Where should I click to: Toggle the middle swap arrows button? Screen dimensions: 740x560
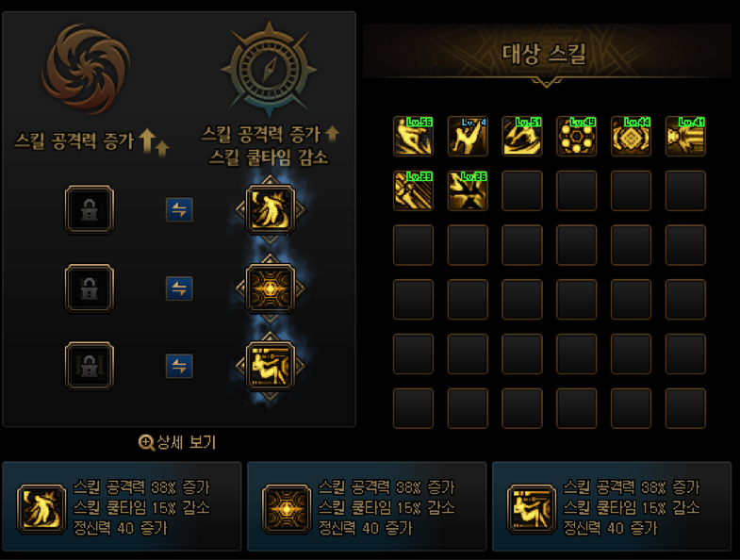point(179,288)
